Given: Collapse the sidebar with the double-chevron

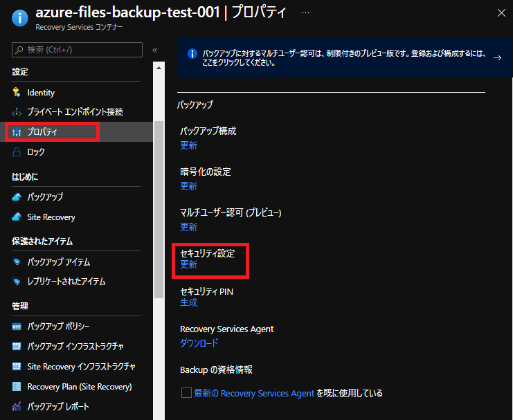Looking at the screenshot, I should [x=155, y=50].
